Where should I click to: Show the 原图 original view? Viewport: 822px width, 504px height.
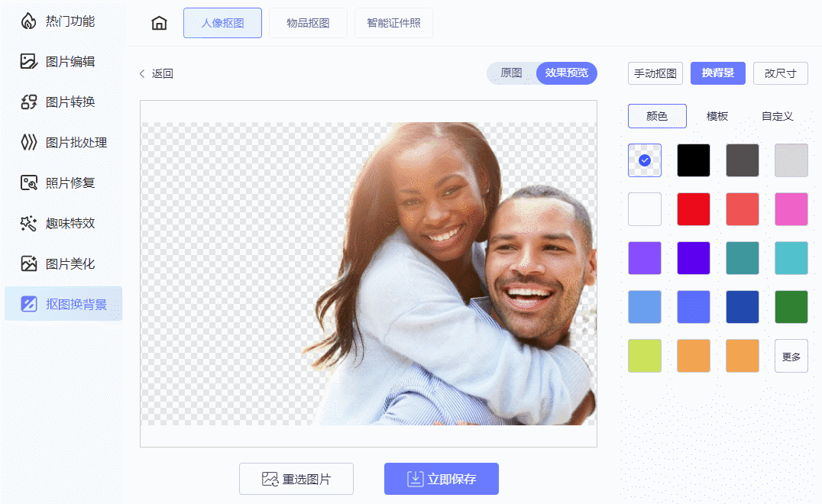coord(511,73)
